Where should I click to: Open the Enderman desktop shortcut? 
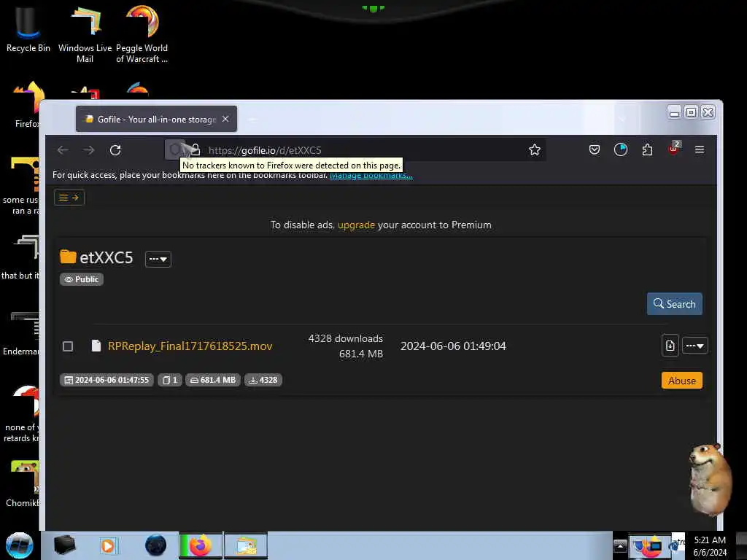(x=21, y=333)
